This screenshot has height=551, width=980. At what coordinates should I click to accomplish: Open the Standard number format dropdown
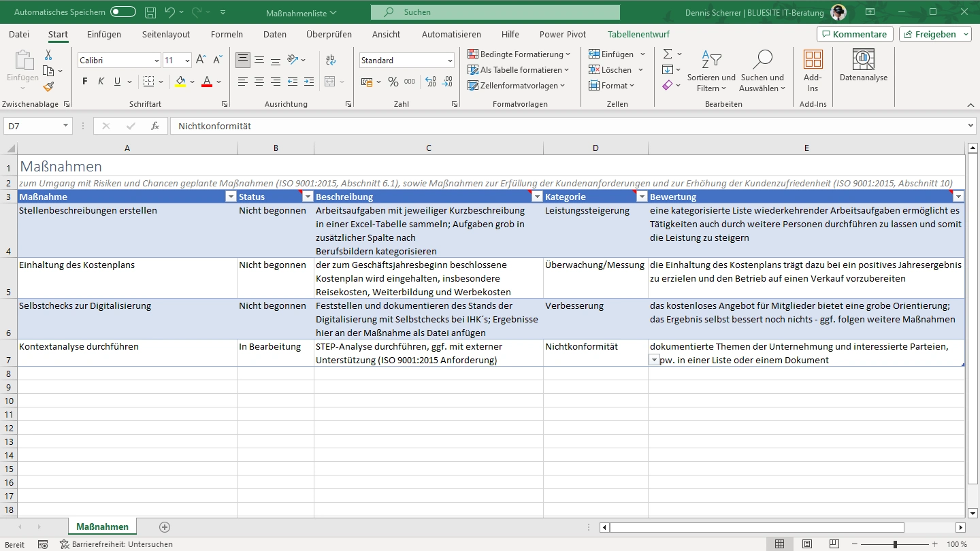click(x=450, y=61)
